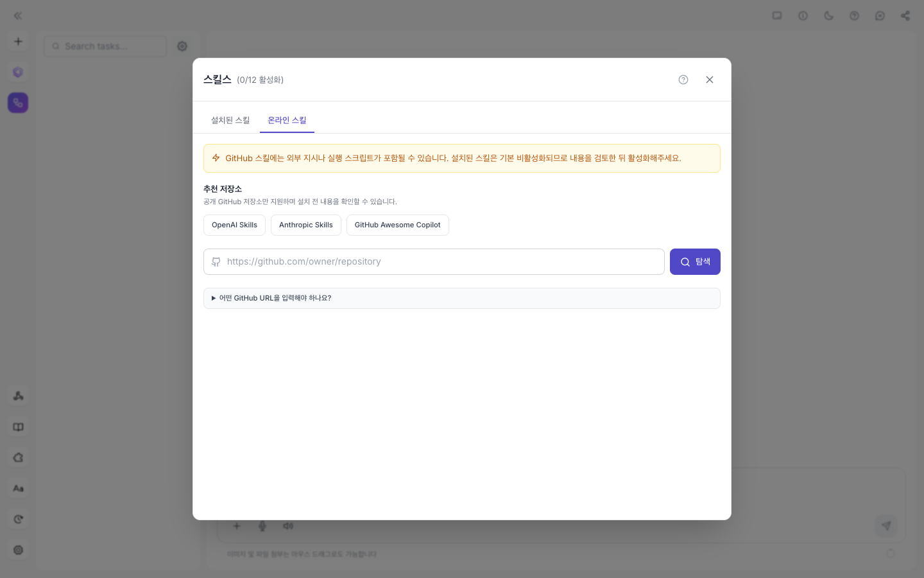Click the 탐색 search button

[695, 261]
